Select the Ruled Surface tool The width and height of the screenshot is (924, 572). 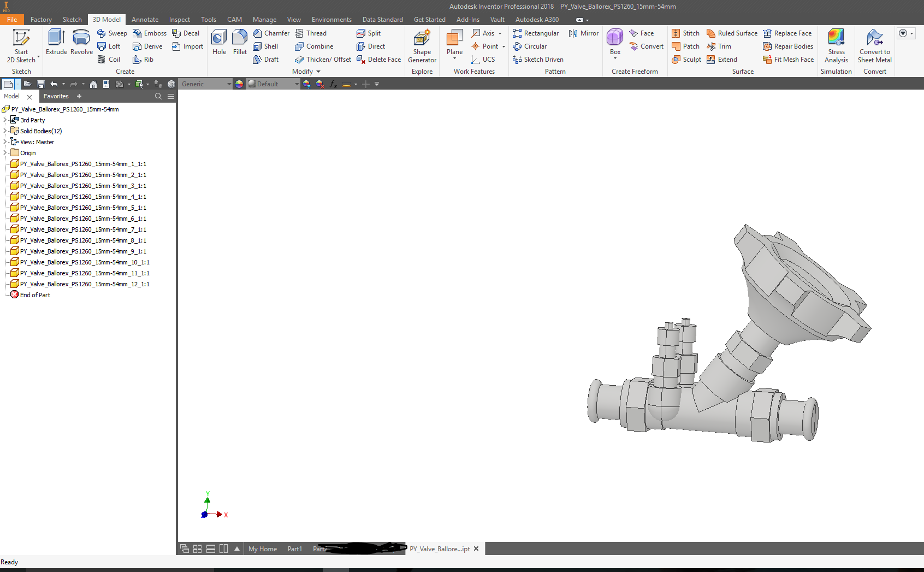(732, 33)
